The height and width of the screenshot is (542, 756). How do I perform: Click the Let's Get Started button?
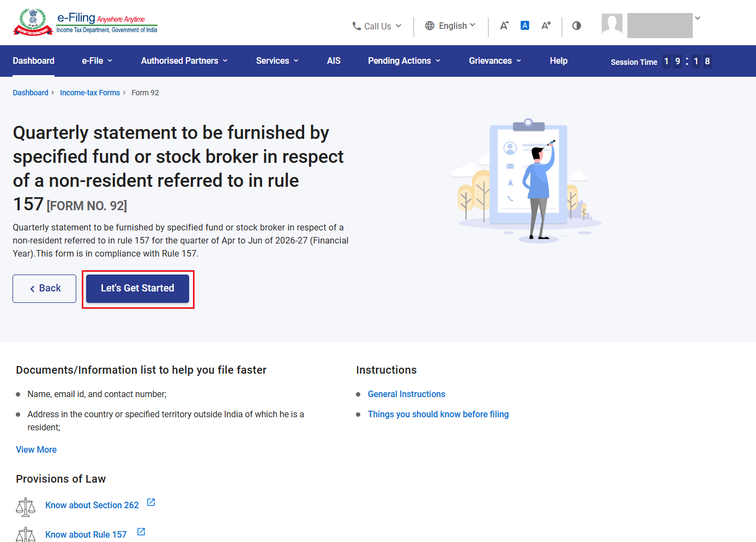137,289
